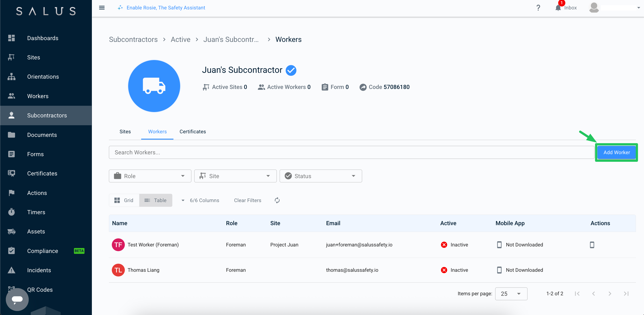This screenshot has width=644, height=315.
Task: Click the Assets truck icon in sidebar
Action: point(11,231)
